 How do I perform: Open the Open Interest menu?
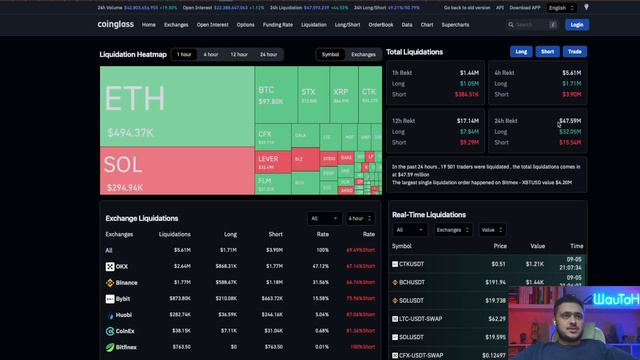[213, 25]
